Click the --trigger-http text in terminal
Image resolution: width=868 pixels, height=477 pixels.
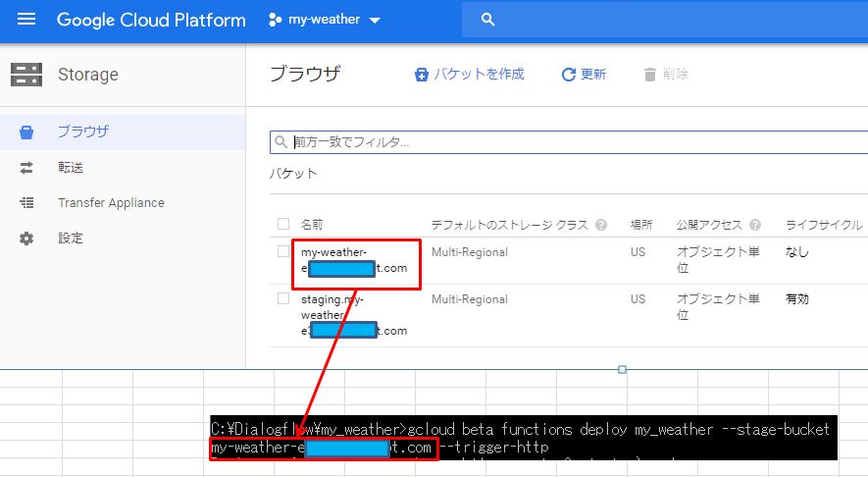[495, 448]
